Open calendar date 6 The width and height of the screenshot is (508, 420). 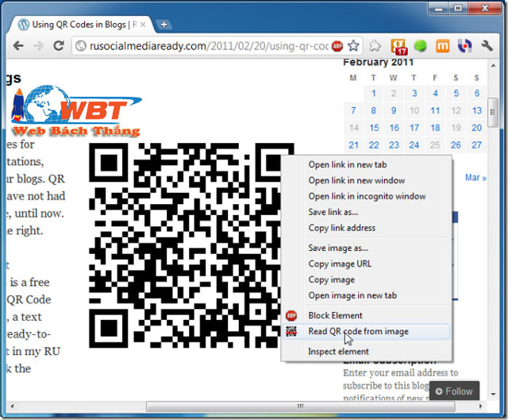[476, 94]
